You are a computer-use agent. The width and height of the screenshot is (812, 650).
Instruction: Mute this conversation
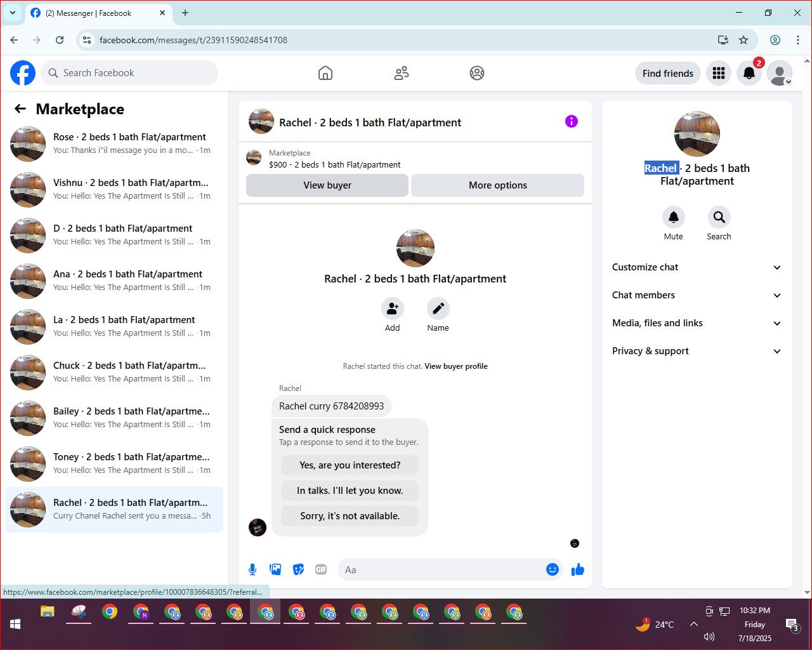(x=674, y=217)
